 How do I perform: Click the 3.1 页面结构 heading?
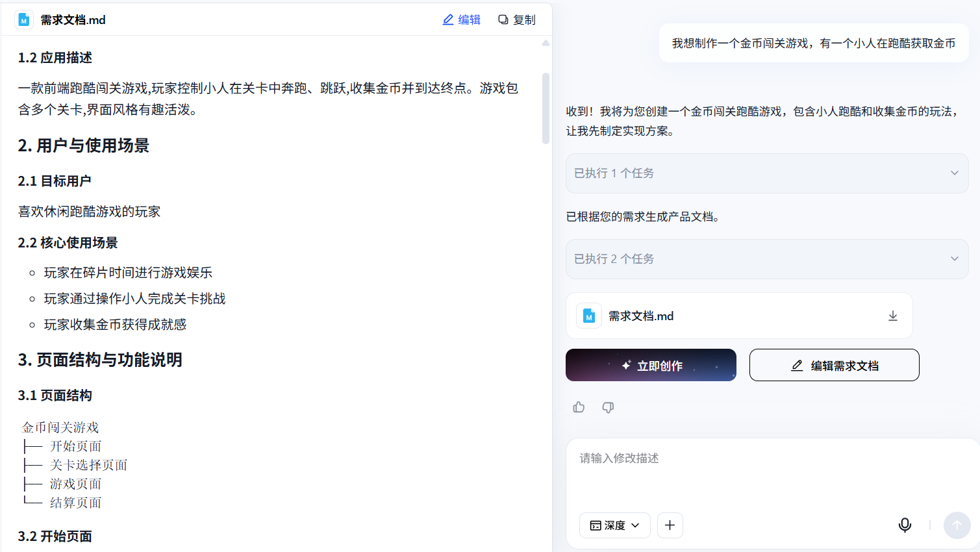[55, 395]
